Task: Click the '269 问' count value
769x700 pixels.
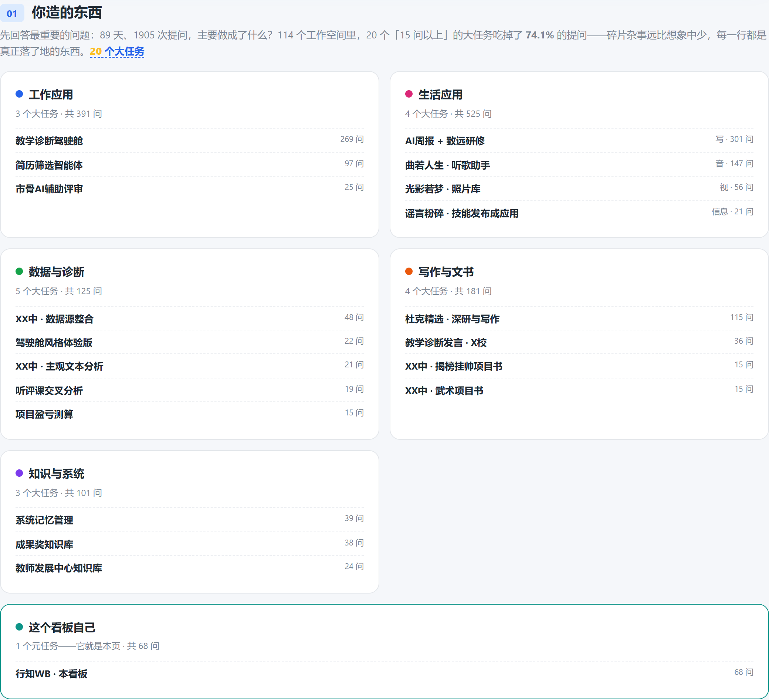Action: click(352, 139)
